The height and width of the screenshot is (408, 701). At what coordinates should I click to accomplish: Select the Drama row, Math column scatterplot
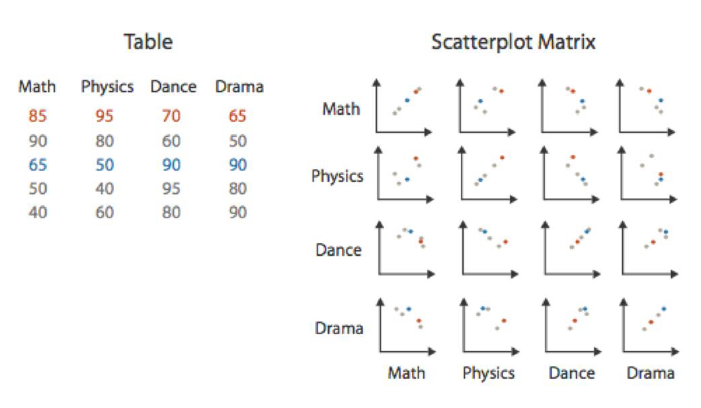point(406,327)
